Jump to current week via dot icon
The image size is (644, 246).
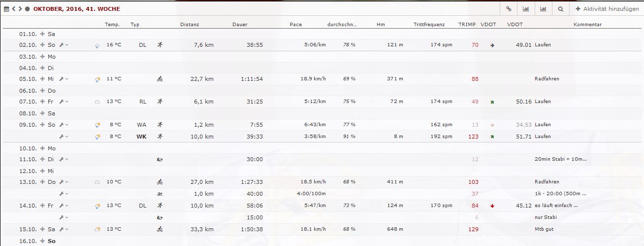(27, 9)
